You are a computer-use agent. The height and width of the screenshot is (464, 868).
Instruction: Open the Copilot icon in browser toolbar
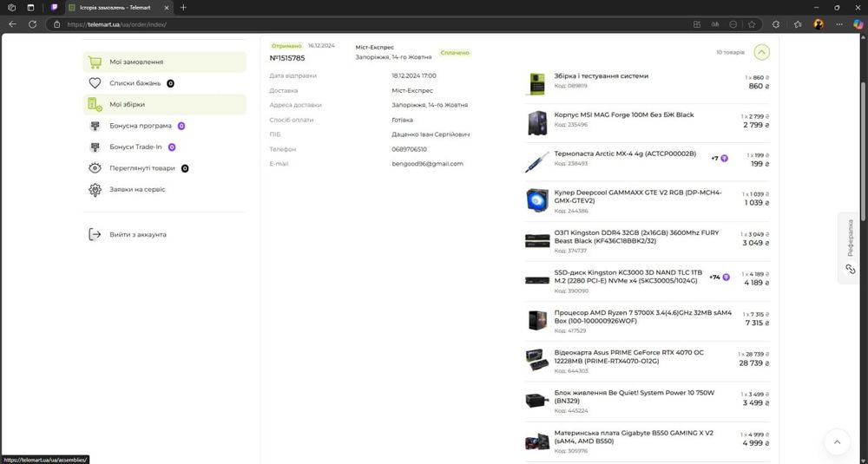pyautogui.click(x=858, y=24)
